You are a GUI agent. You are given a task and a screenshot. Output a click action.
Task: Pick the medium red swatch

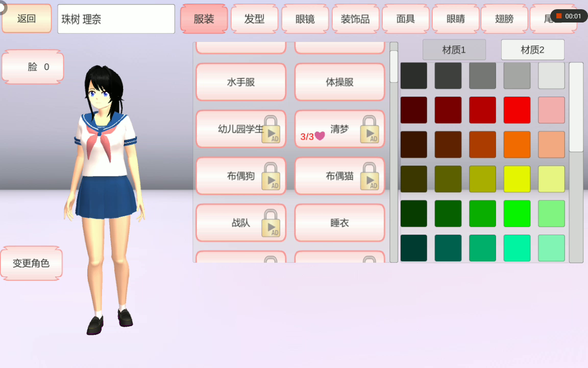pos(483,110)
